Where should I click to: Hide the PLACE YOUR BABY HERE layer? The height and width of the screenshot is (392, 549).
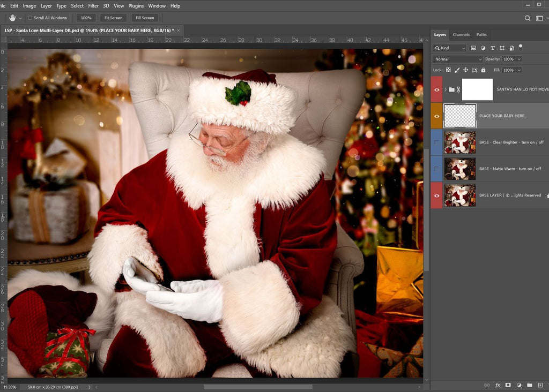(436, 116)
